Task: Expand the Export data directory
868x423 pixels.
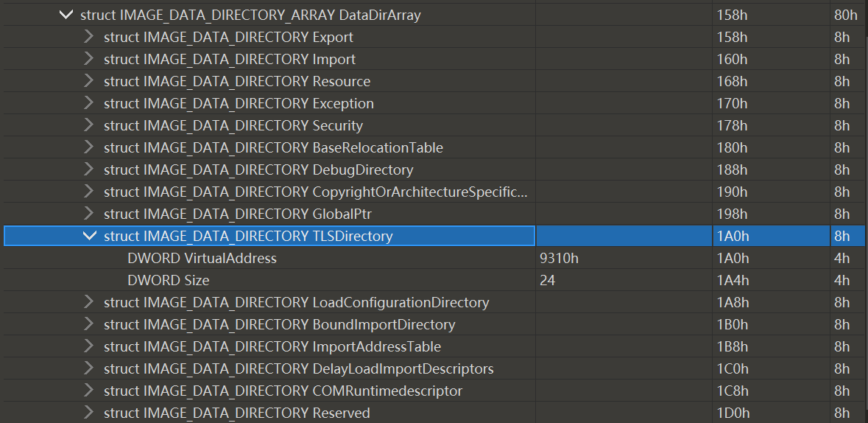Action: 88,37
